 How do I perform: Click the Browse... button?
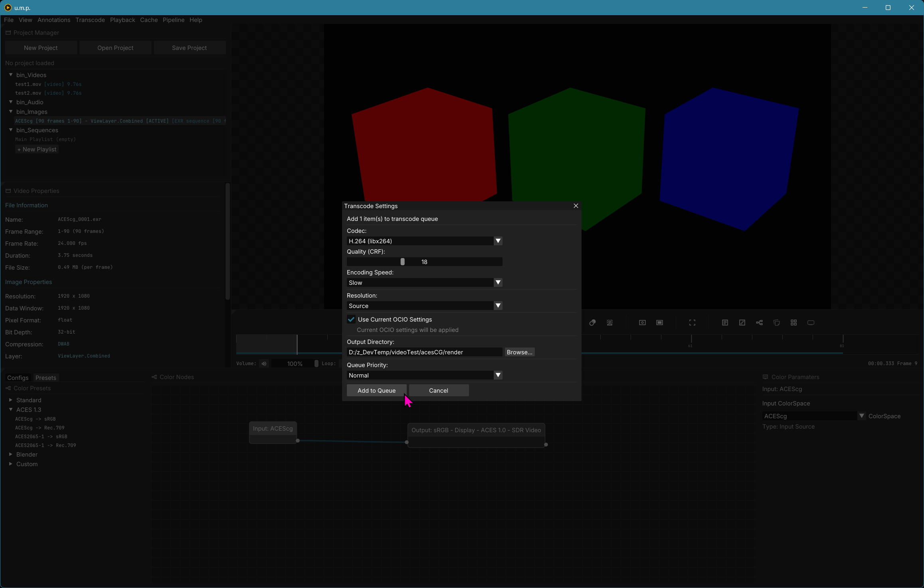tap(519, 352)
